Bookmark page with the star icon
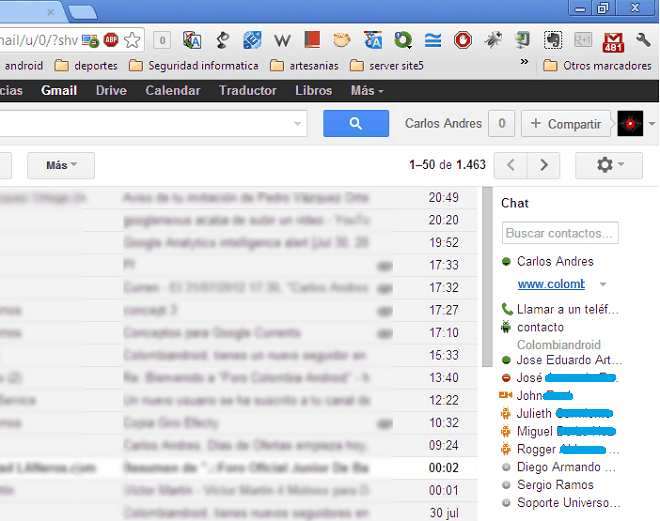Viewport: 660px width, 521px height. (x=132, y=40)
